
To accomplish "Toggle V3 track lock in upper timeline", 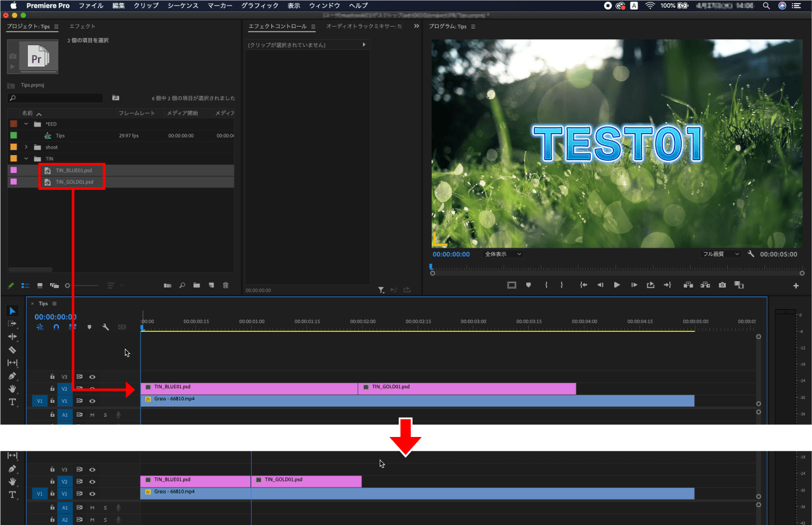I will pyautogui.click(x=53, y=377).
